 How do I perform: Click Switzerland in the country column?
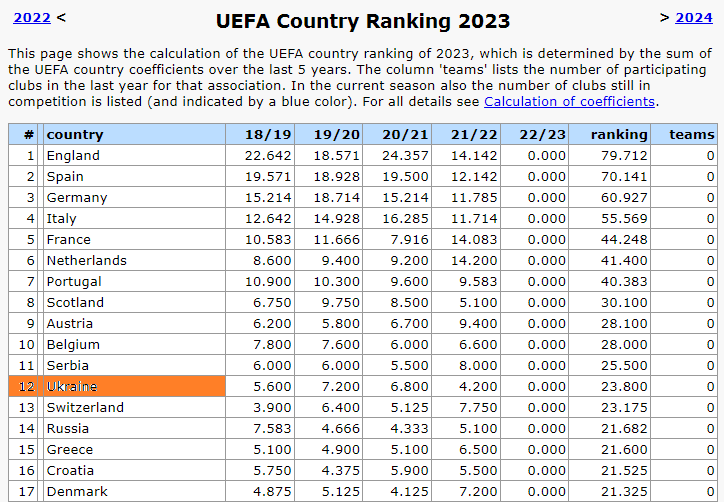coord(85,407)
